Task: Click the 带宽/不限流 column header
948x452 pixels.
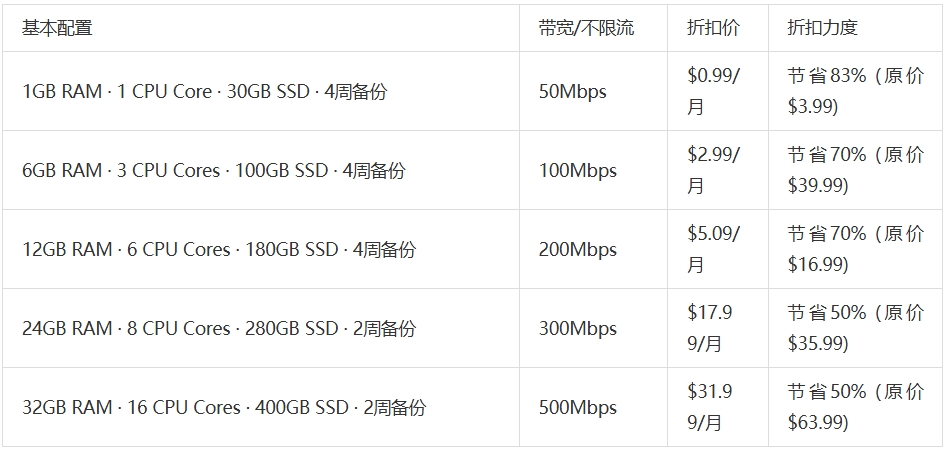Action: (586, 28)
